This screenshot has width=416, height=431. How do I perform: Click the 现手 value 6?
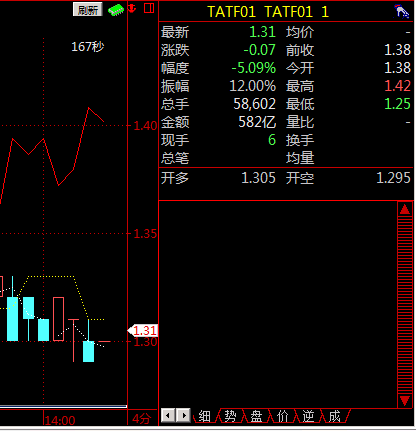pos(272,140)
